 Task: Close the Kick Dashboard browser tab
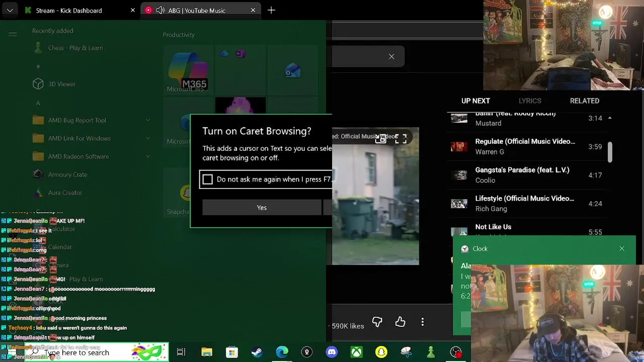pyautogui.click(x=133, y=10)
